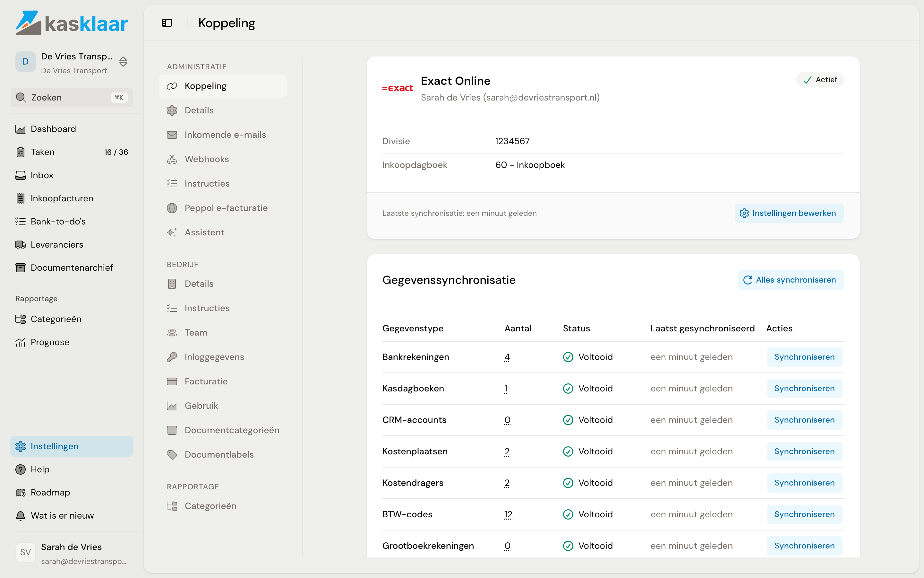The image size is (924, 578).
Task: Open the De Vries Transport company switcher
Action: [72, 62]
